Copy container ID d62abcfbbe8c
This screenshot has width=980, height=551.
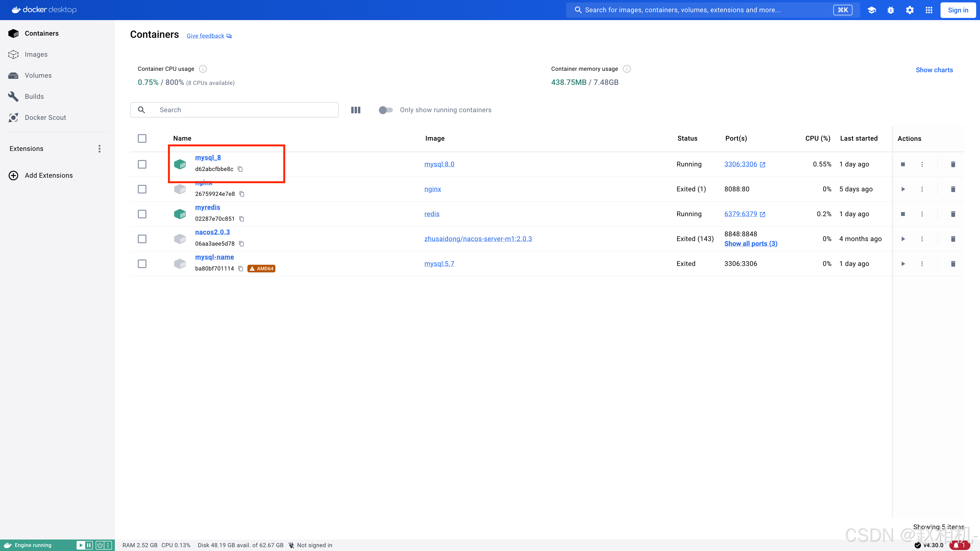coord(240,169)
